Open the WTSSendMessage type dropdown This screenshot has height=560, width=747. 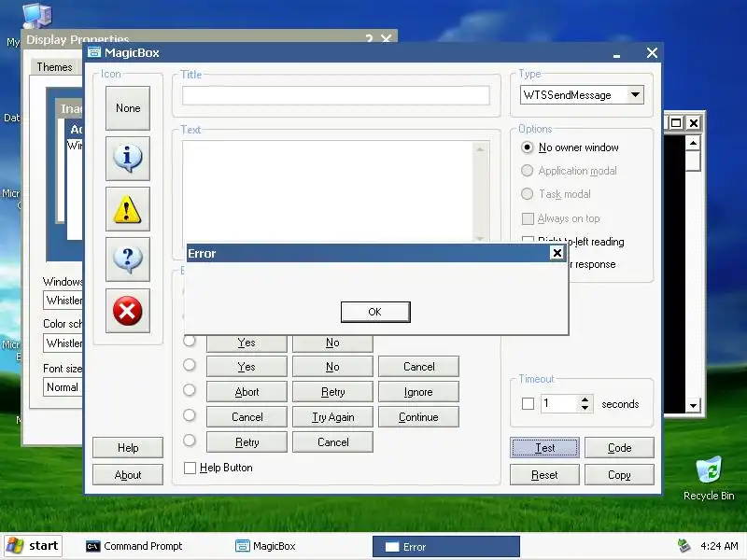635,95
